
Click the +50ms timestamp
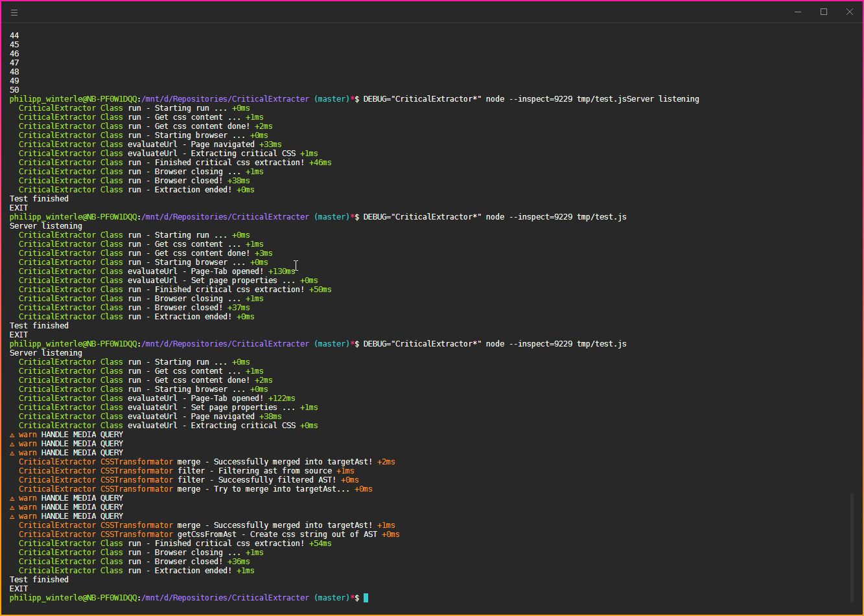(x=320, y=289)
